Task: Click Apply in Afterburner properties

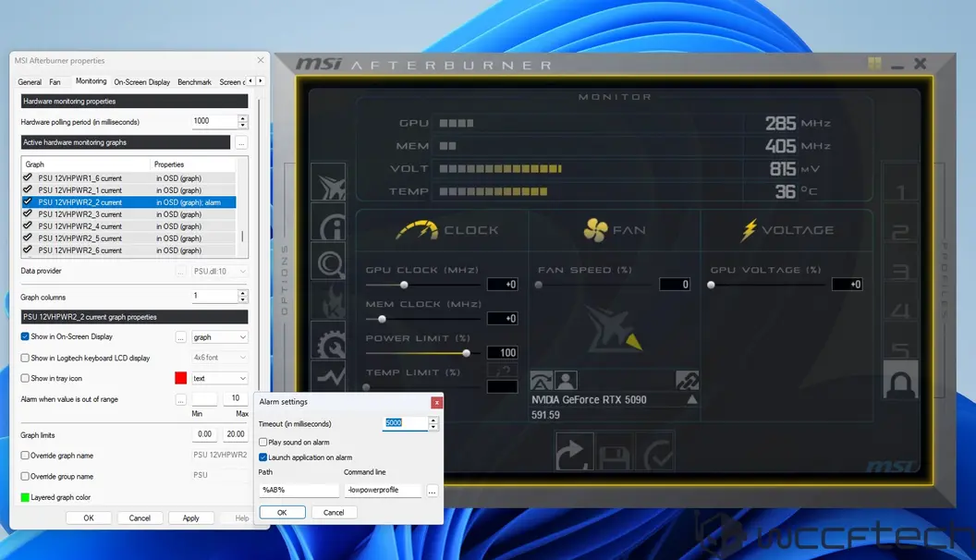Action: click(x=191, y=518)
